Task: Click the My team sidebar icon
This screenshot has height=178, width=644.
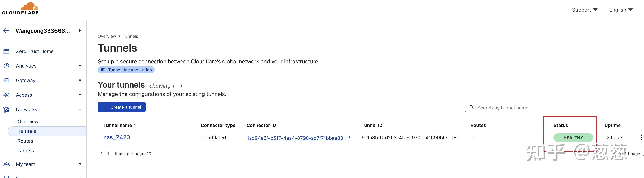Action: point(6,164)
